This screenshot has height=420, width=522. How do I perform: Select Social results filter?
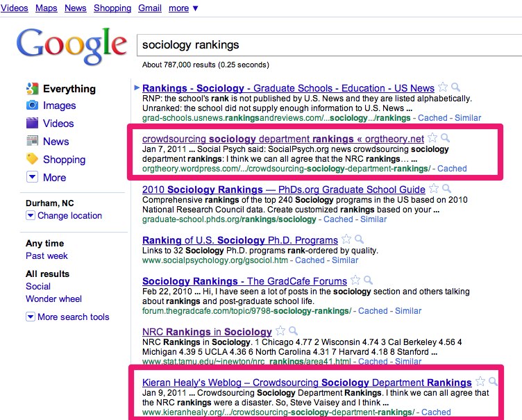38,287
